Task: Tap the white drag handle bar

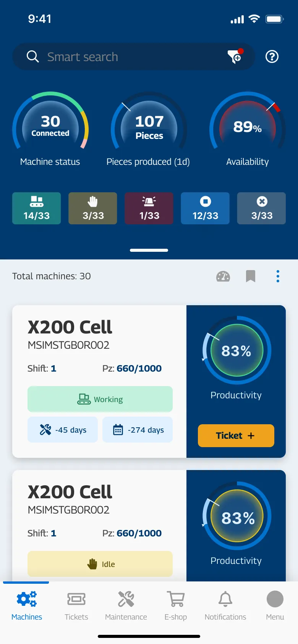Action: (149, 250)
